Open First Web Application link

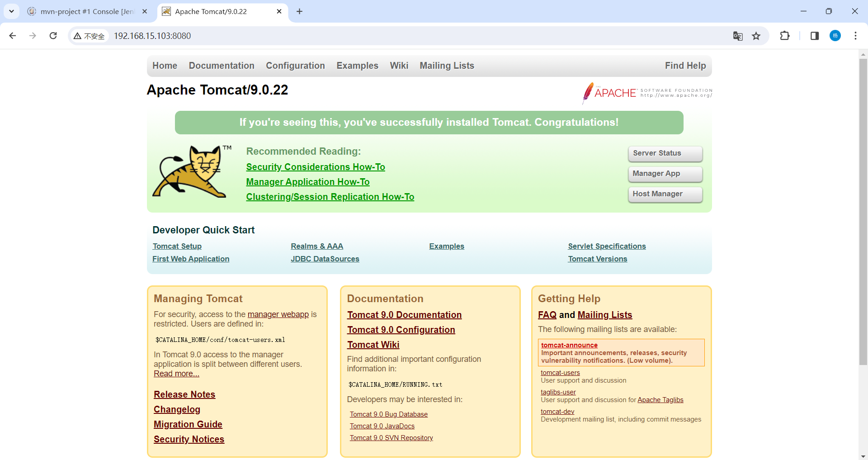coord(191,259)
